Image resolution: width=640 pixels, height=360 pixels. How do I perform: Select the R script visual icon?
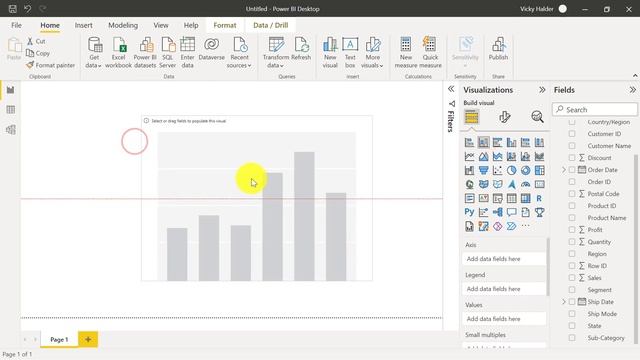pyautogui.click(x=539, y=198)
